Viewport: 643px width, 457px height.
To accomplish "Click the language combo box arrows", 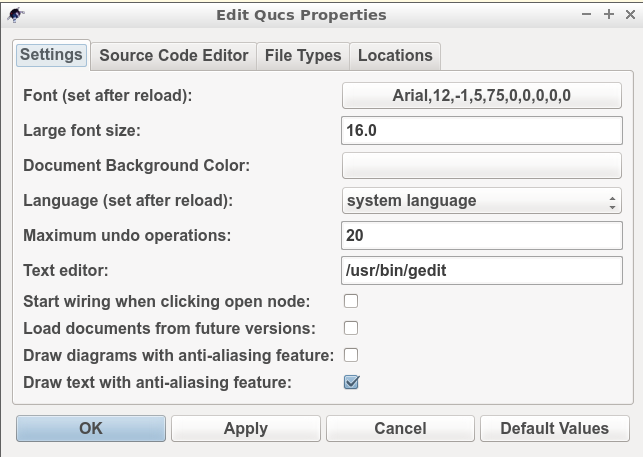I will [612, 202].
